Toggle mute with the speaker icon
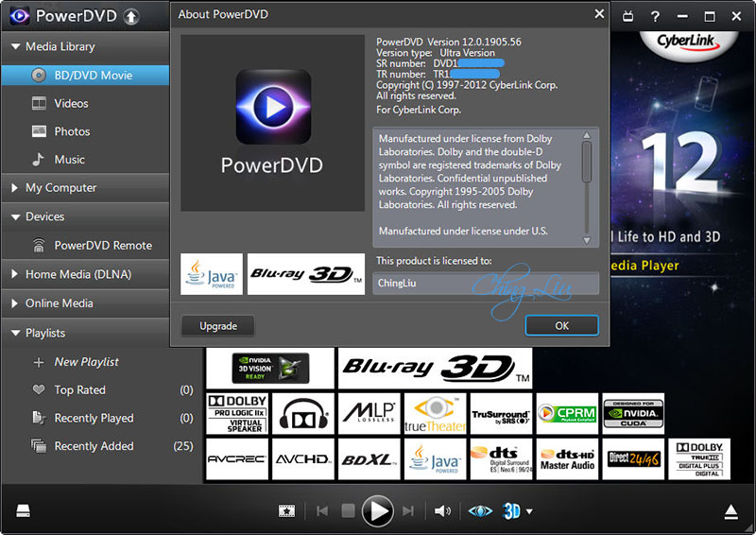Screen dimensions: 756x535 (x=442, y=510)
